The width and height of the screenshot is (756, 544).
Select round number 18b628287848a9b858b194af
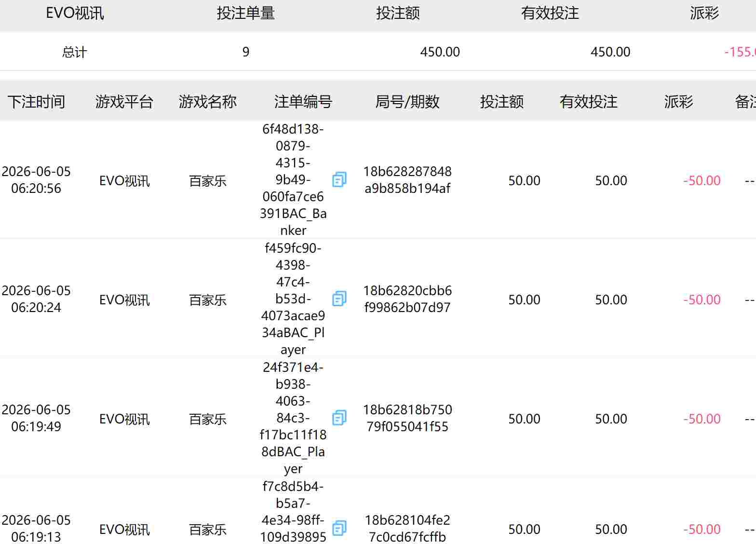pyautogui.click(x=407, y=180)
